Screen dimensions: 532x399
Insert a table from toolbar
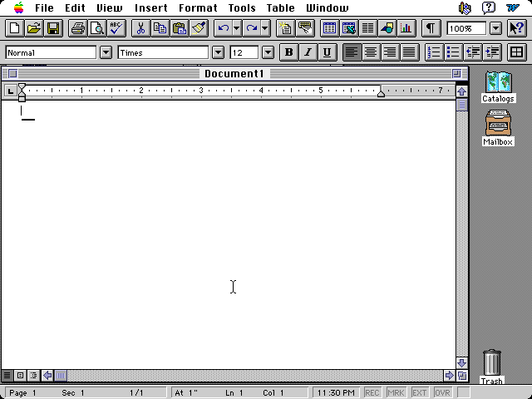point(329,28)
